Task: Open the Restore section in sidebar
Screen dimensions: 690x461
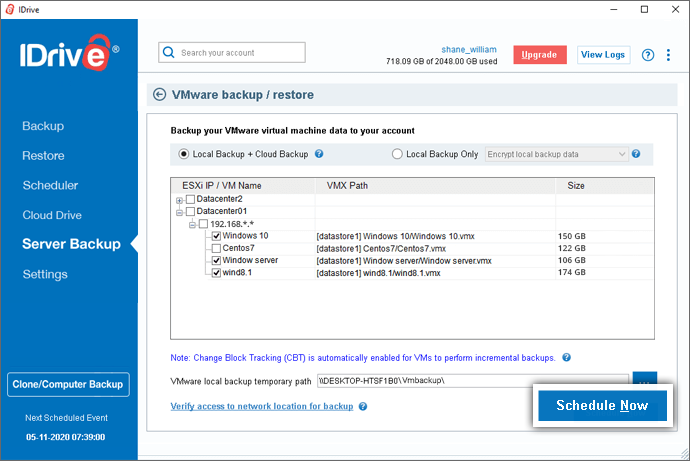Action: [x=43, y=156]
